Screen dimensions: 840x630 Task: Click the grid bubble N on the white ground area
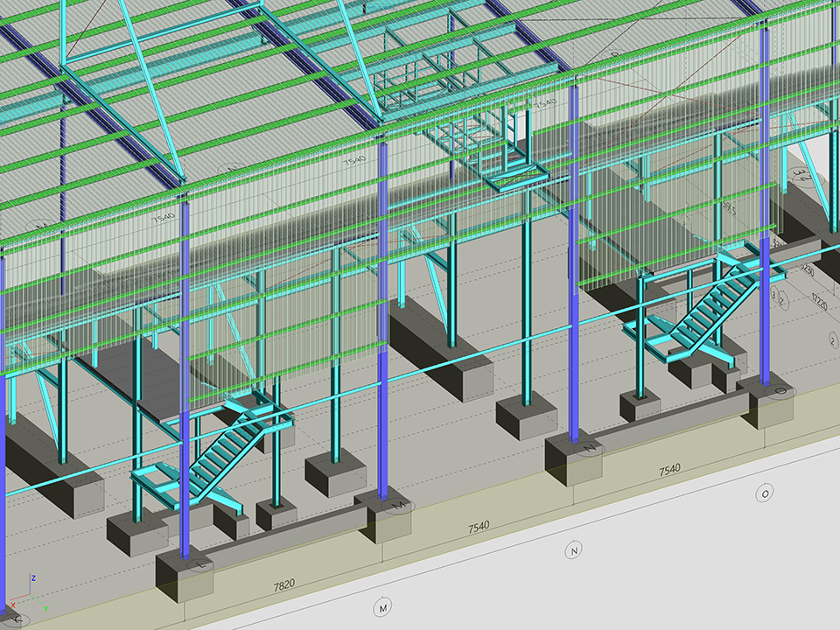tap(574, 550)
